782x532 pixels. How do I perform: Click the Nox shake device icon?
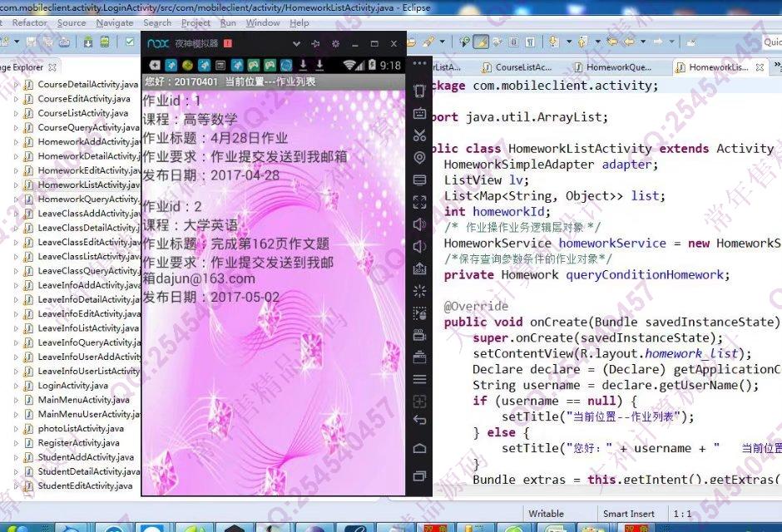click(x=419, y=90)
